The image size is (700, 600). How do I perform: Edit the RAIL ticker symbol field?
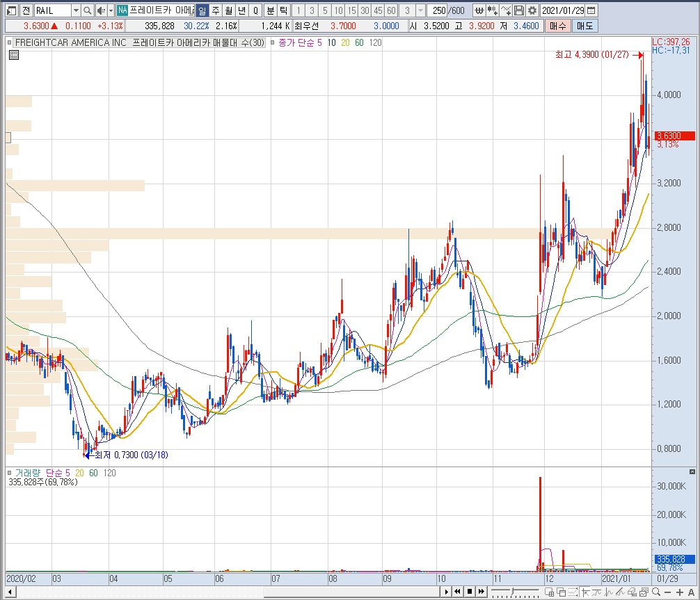[x=52, y=10]
